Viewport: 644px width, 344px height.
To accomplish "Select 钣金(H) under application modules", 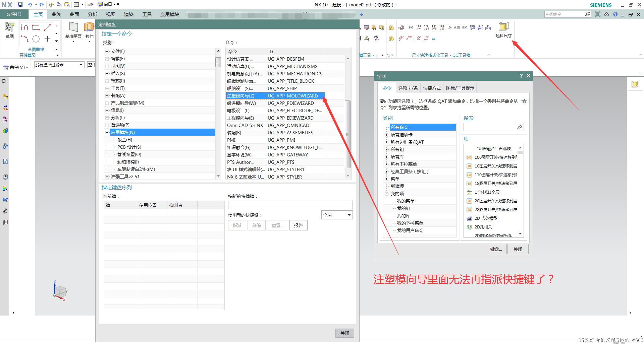I will (124, 140).
